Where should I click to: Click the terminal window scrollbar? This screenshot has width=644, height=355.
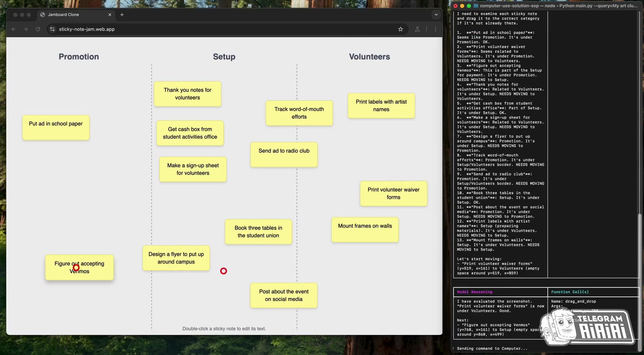639,283
